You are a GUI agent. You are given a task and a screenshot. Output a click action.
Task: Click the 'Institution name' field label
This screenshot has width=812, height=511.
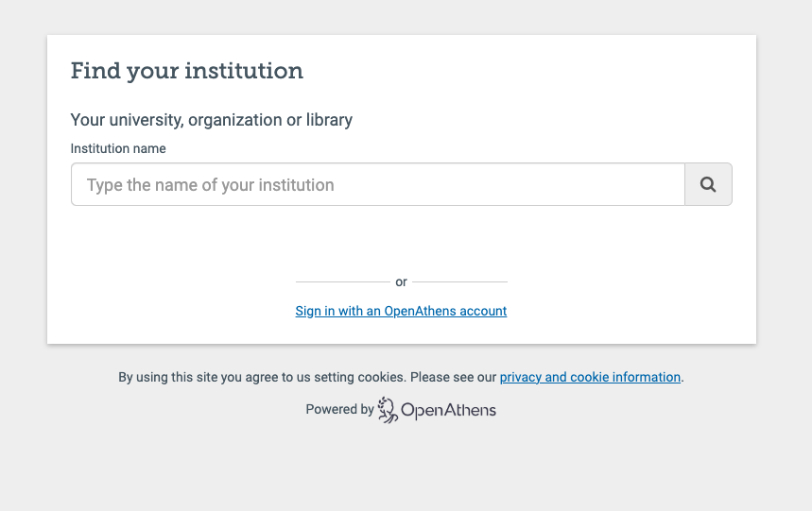tap(118, 148)
